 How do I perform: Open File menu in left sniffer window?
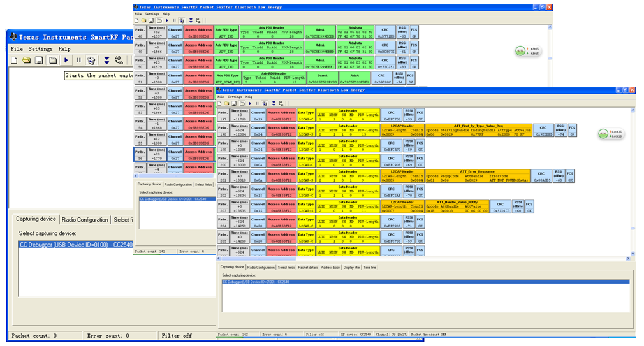click(x=17, y=49)
